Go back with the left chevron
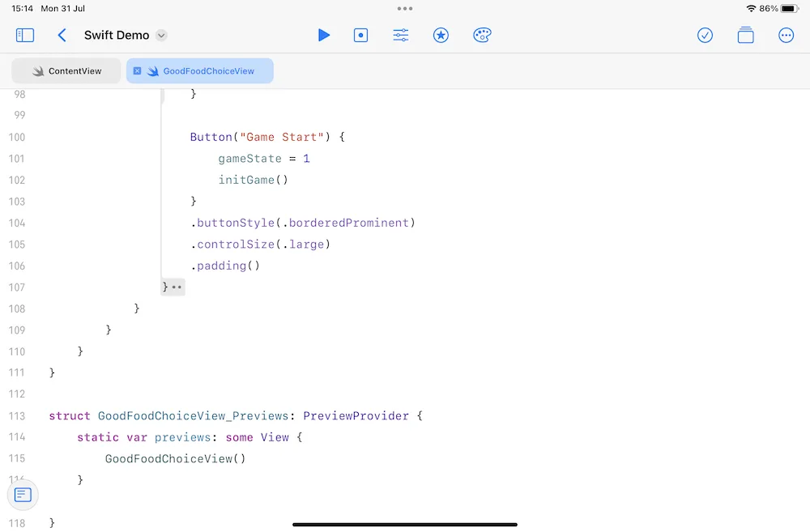Screen dimensions: 810x532 62,35
